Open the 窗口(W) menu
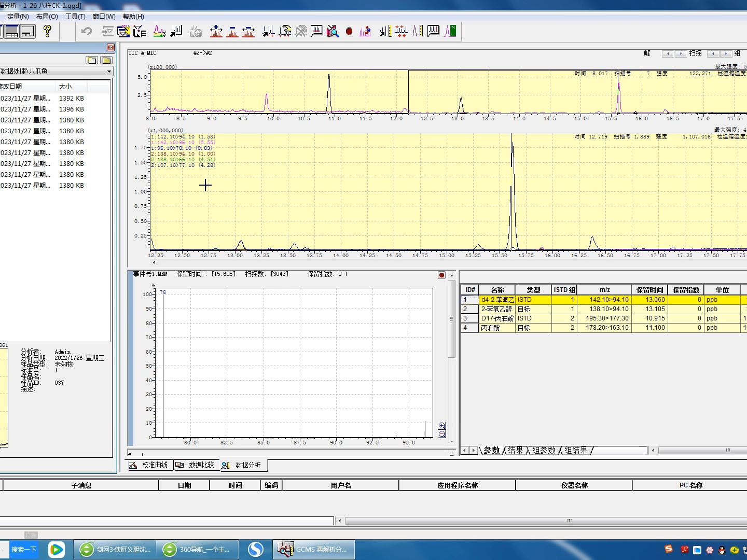Screen dimensions: 747x560 pyautogui.click(x=104, y=17)
